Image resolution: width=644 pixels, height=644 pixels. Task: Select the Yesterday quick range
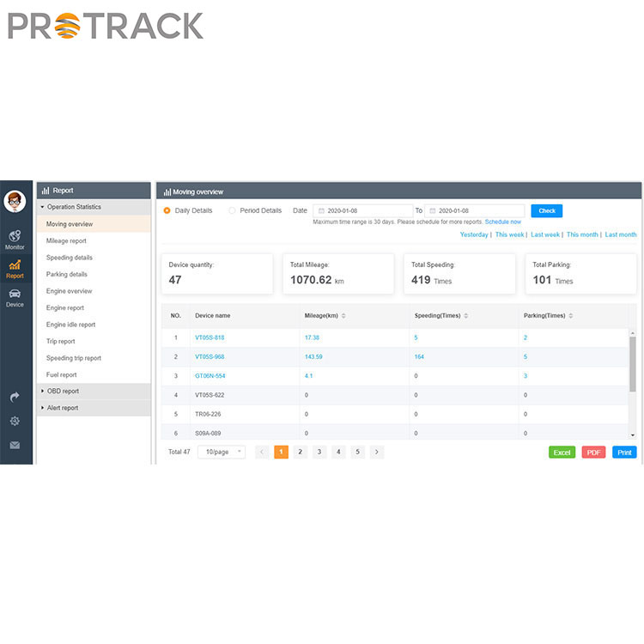pos(474,234)
